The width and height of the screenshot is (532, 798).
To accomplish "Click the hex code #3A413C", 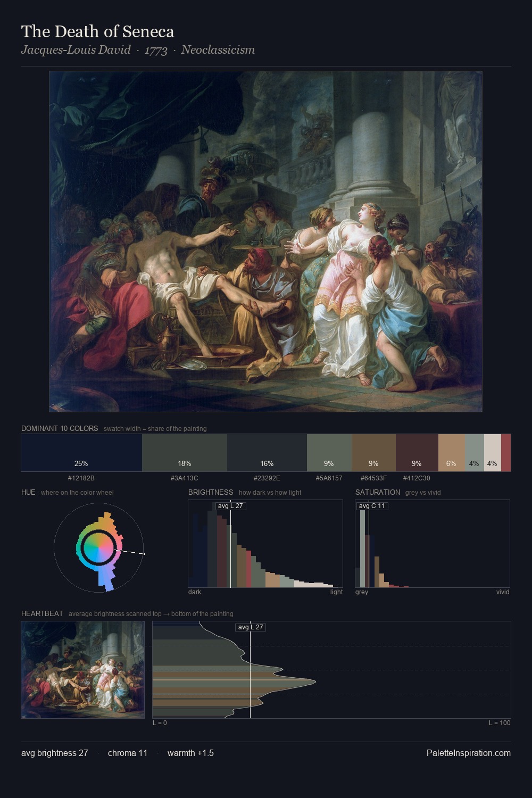I will 185,478.
